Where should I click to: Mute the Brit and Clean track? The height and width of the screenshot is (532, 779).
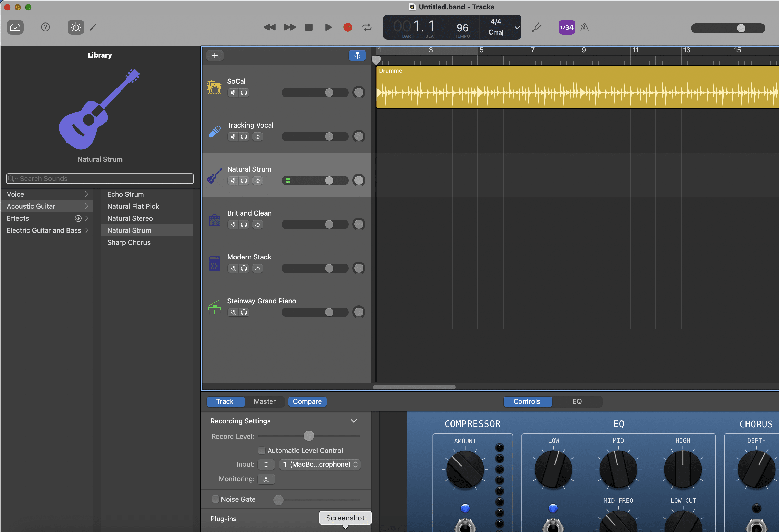[x=233, y=224]
